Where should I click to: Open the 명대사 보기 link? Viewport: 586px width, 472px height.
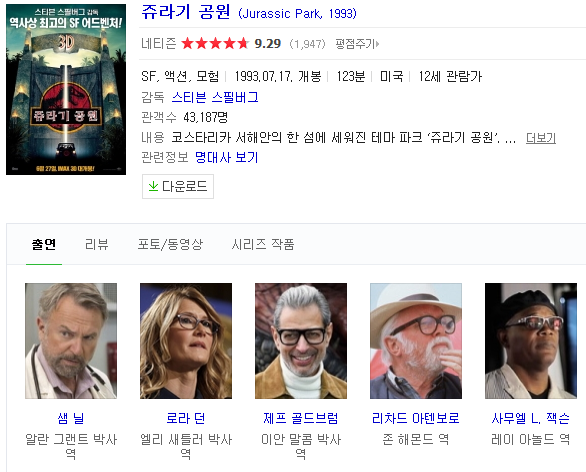click(226, 157)
